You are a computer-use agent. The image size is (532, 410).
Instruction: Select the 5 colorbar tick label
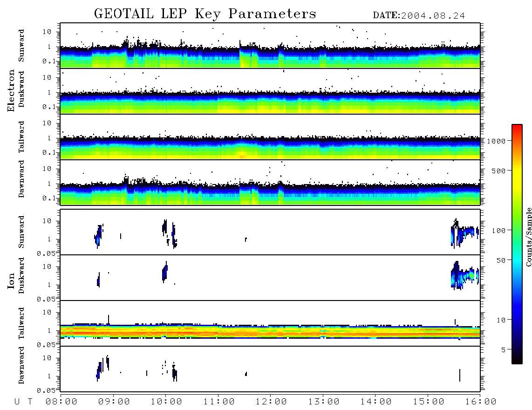pyautogui.click(x=504, y=349)
